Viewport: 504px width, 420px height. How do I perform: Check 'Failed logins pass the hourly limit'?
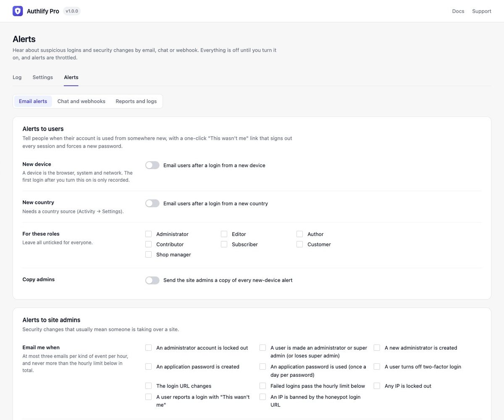pos(262,386)
